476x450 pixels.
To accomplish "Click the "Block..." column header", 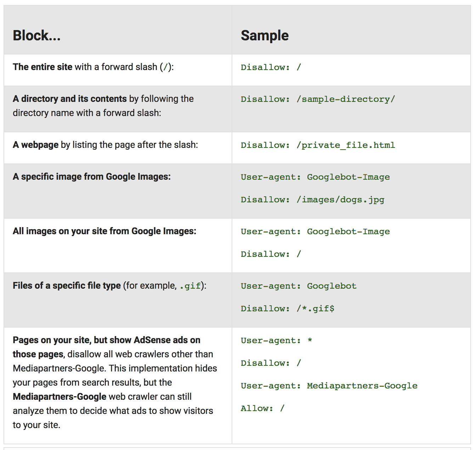I will [x=36, y=35].
